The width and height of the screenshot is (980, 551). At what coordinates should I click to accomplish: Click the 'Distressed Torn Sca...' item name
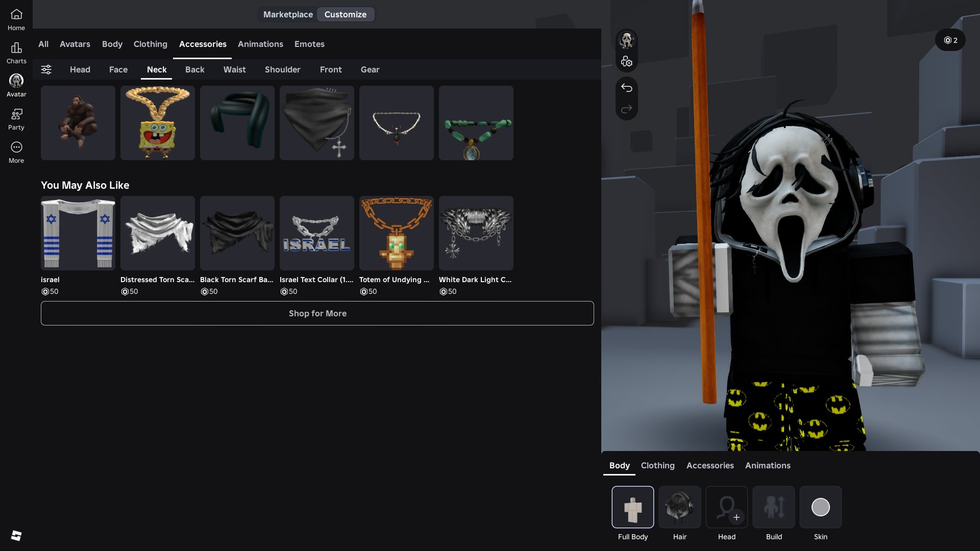[158, 280]
